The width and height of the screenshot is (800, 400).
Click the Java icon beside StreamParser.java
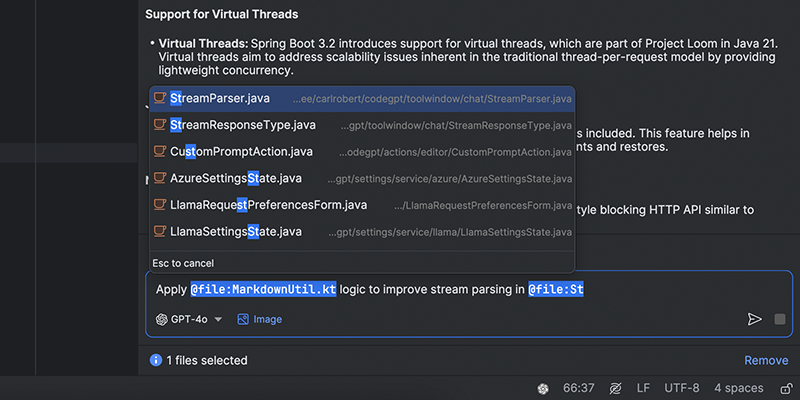[x=159, y=99]
